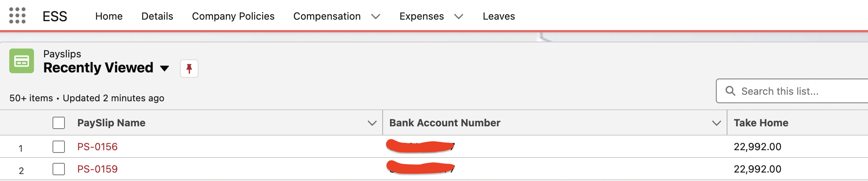Expand the Compensation menu chevron

click(376, 17)
